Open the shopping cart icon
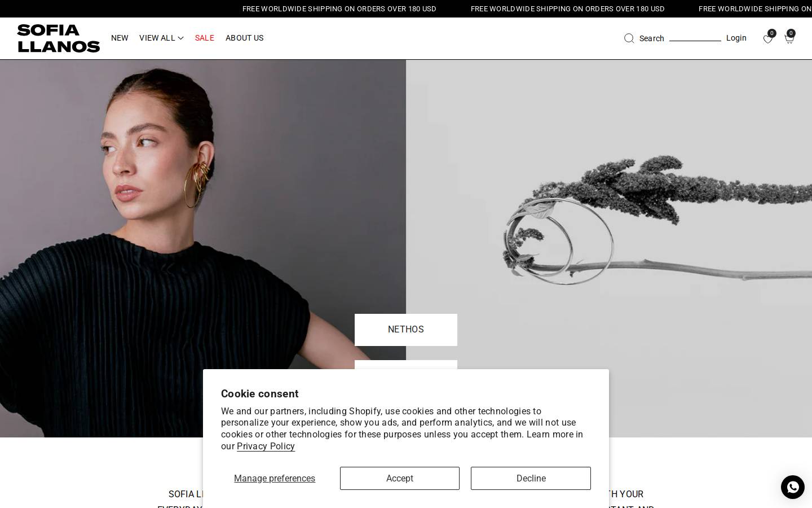Image resolution: width=812 pixels, height=508 pixels. 789,39
